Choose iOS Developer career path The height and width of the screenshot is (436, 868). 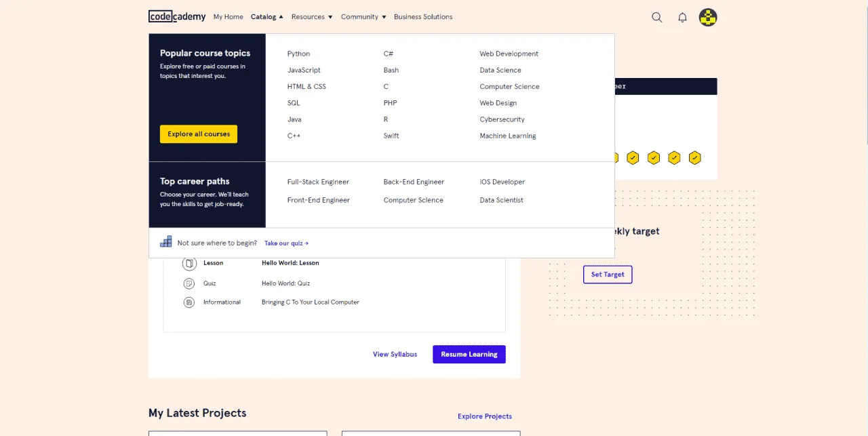(502, 182)
